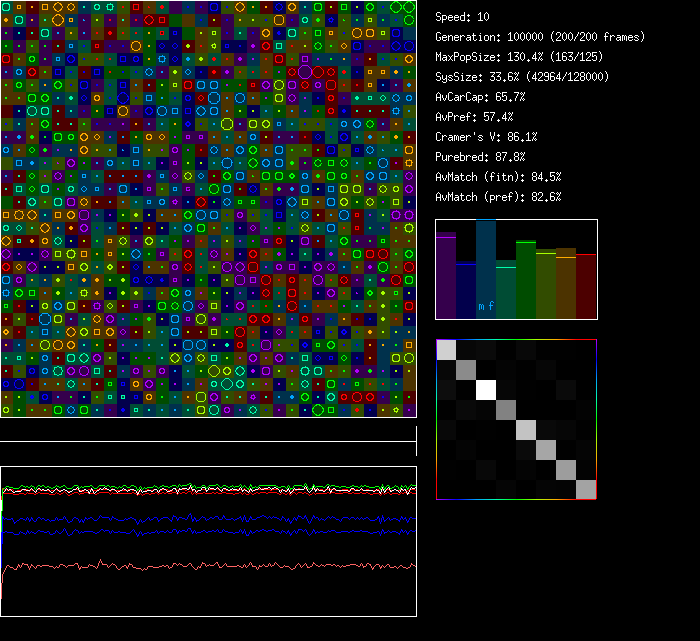Click the AvMatch (pref) statistic
This screenshot has width=700, height=641.
[498, 197]
